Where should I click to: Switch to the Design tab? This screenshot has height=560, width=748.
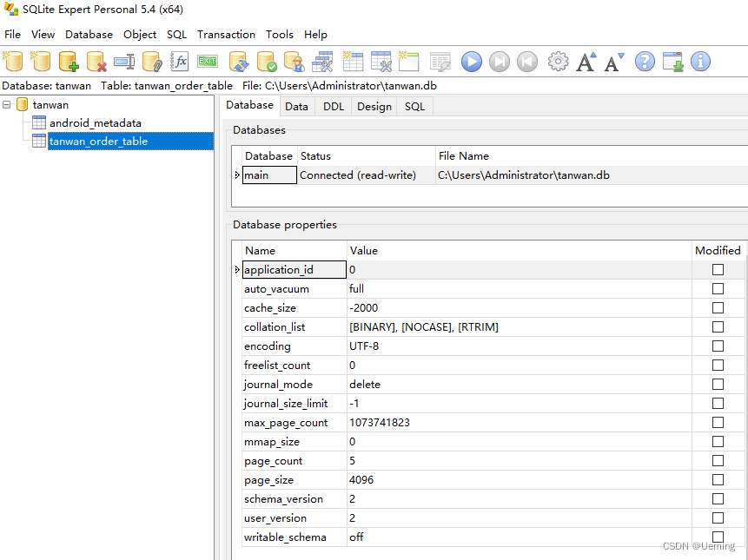point(374,107)
